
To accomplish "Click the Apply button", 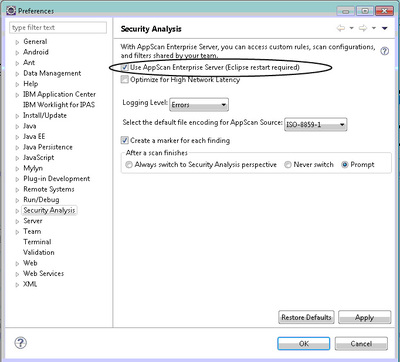I will click(x=364, y=317).
